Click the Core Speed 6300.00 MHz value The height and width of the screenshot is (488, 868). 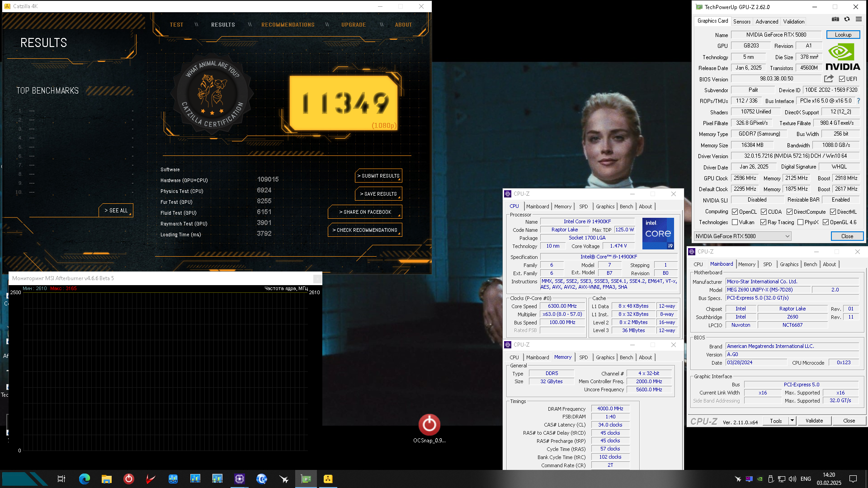[562, 306]
